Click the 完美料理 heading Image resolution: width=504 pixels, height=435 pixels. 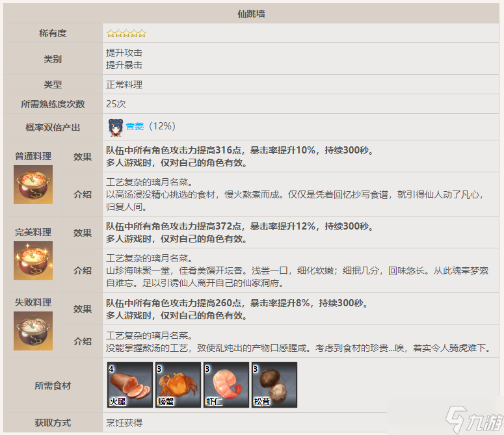click(33, 232)
